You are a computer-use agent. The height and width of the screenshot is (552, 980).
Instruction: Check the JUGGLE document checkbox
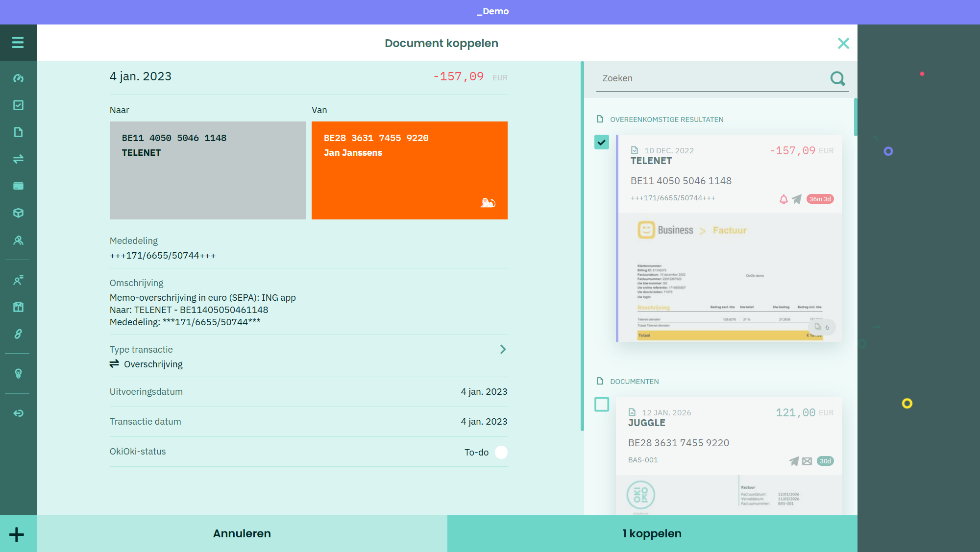coord(602,405)
